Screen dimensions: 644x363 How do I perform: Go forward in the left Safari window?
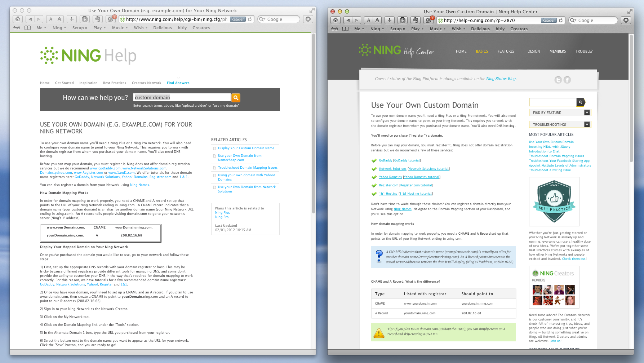39,19
